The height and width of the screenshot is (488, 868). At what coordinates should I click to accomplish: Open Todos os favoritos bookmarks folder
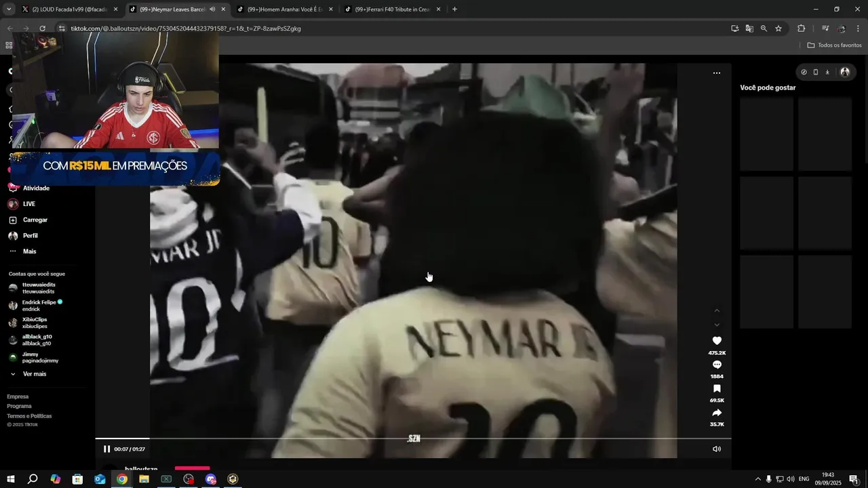tap(835, 45)
